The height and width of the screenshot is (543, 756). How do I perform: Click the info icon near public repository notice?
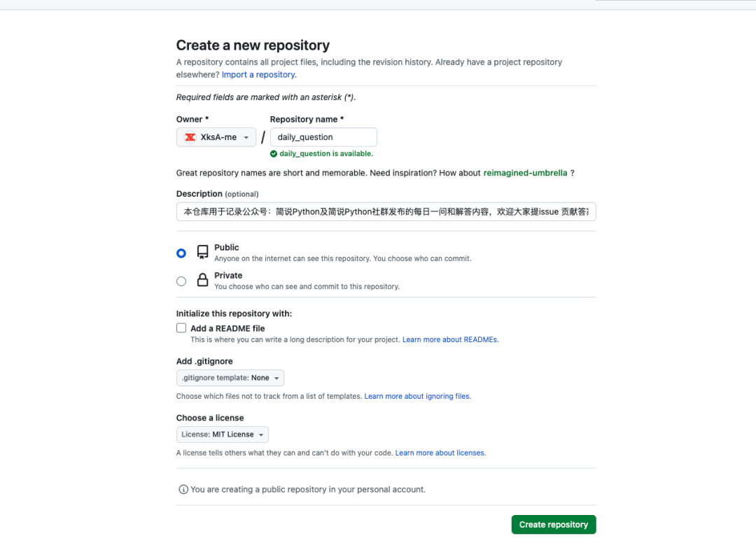[183, 489]
